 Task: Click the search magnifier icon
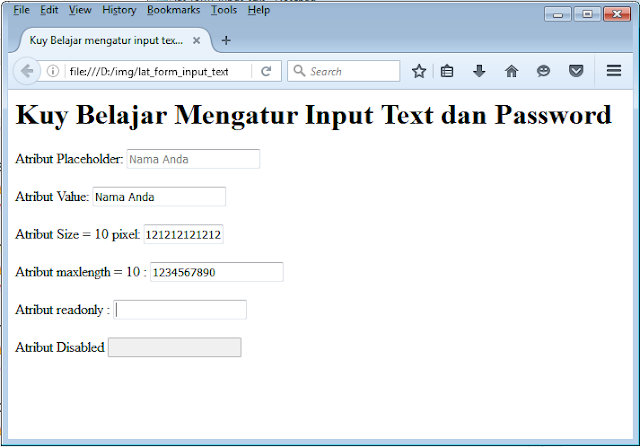tap(299, 71)
